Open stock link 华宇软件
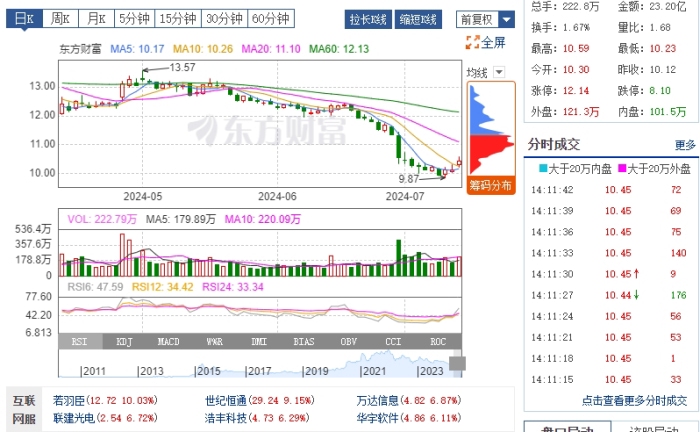The image size is (700, 432). click(x=377, y=418)
